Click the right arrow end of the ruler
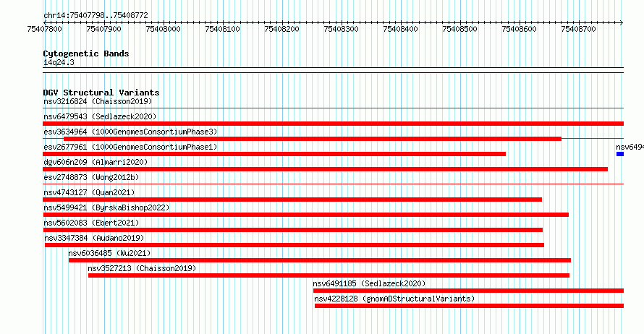644x334 pixels. pyautogui.click(x=622, y=22)
